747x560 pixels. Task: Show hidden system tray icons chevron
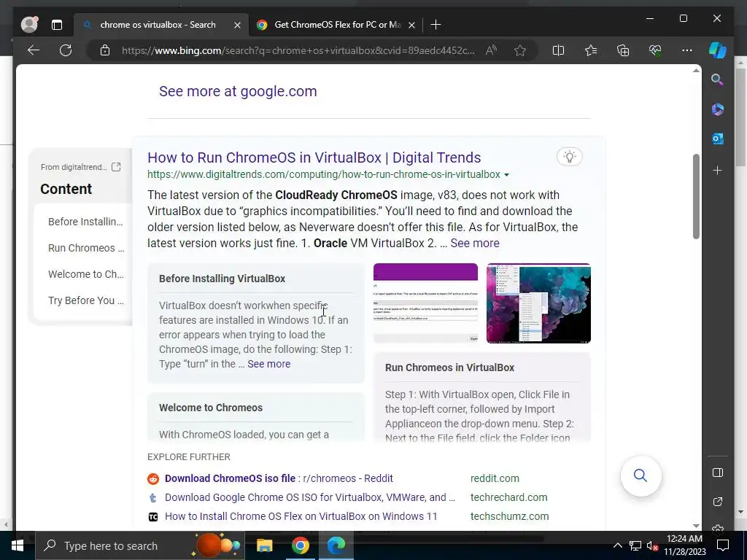click(617, 545)
